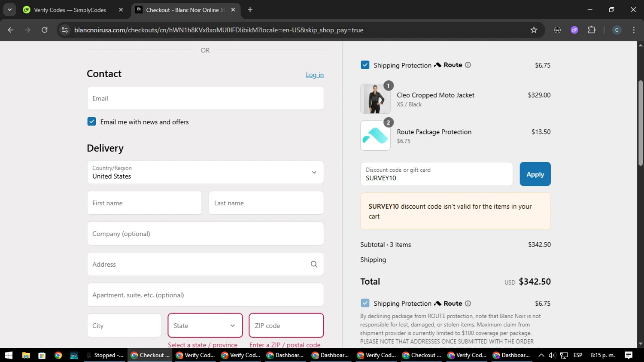Open the Extensions puzzle menu
This screenshot has height=362, width=644.
point(592,30)
